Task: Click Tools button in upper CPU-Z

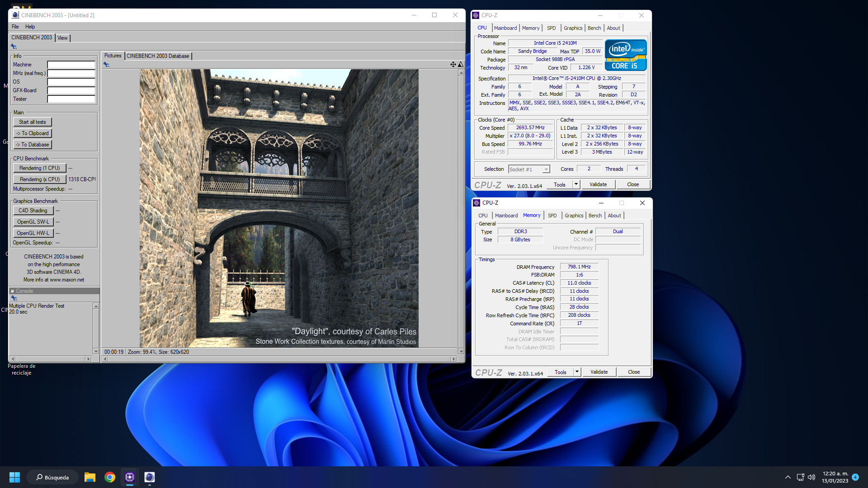Action: point(560,184)
